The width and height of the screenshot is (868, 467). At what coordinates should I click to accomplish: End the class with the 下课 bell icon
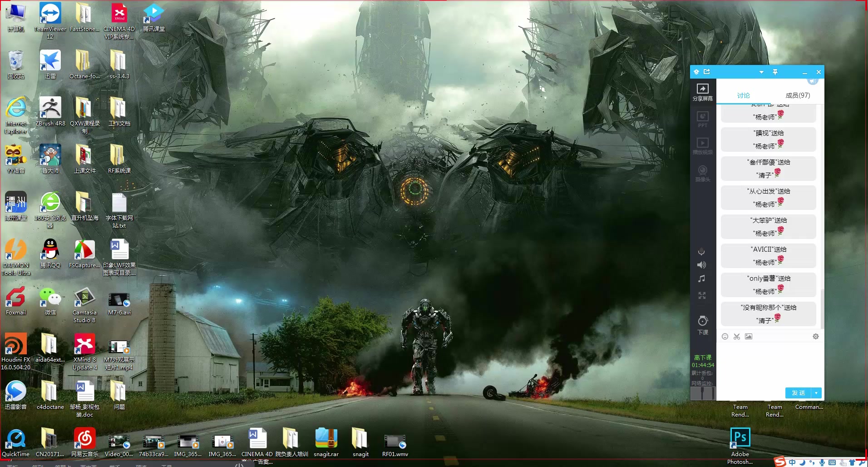(x=703, y=325)
